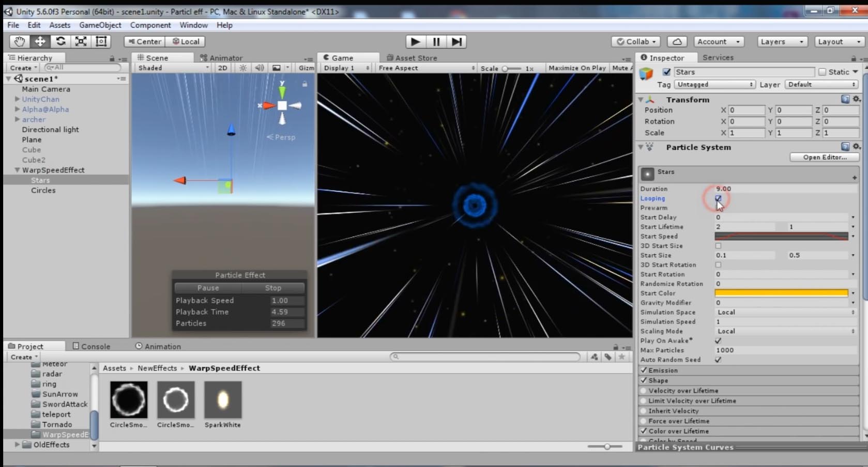Click search by type icon
Screen dimensions: 868x467
pos(594,356)
